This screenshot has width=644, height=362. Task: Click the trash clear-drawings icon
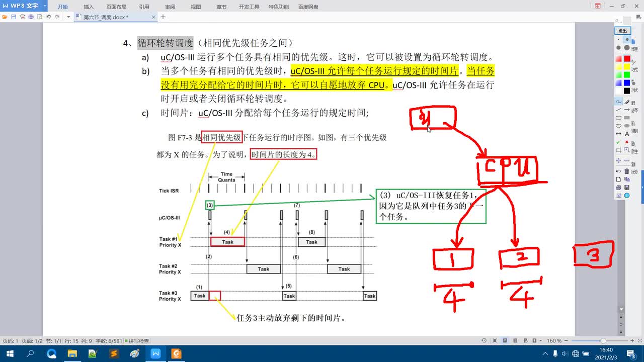tap(627, 172)
